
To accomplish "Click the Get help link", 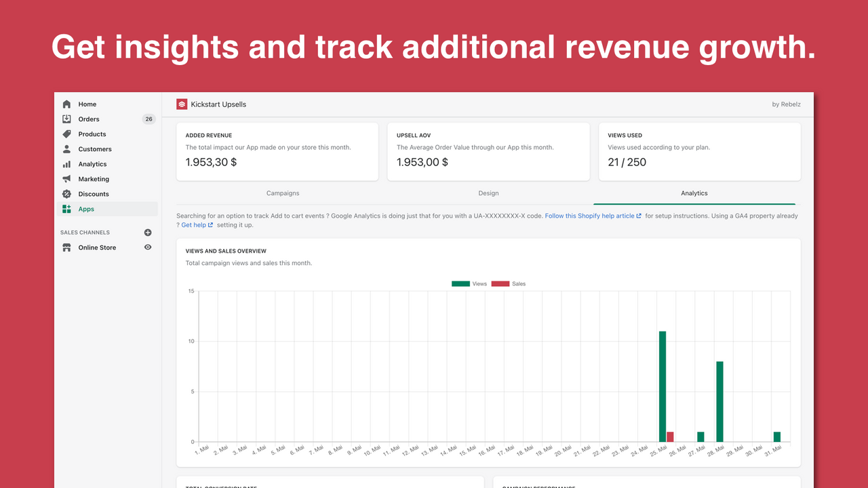I will (x=195, y=224).
